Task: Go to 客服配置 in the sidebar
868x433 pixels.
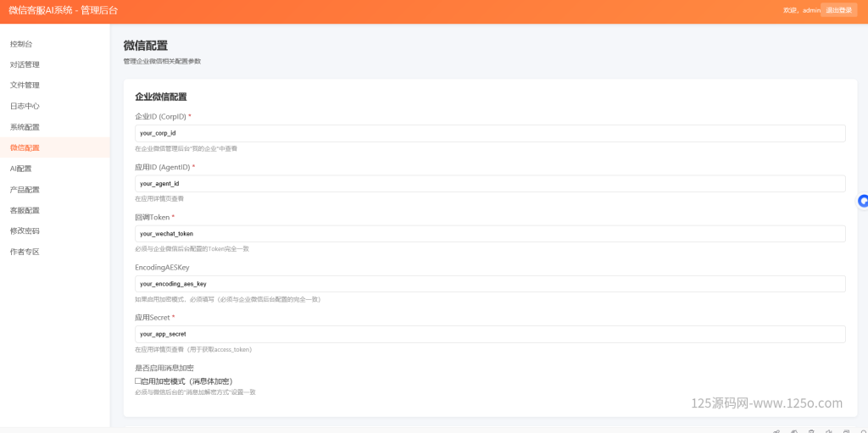Action: pyautogui.click(x=25, y=210)
